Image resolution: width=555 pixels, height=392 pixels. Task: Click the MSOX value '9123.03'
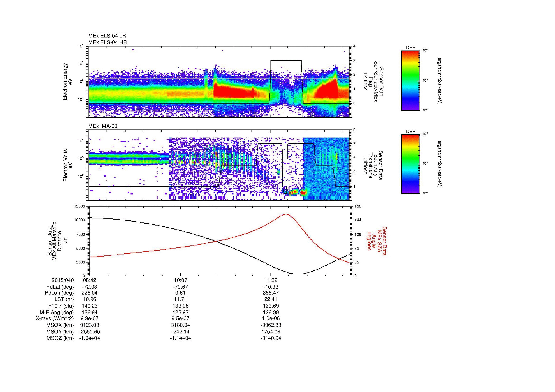[x=89, y=325]
